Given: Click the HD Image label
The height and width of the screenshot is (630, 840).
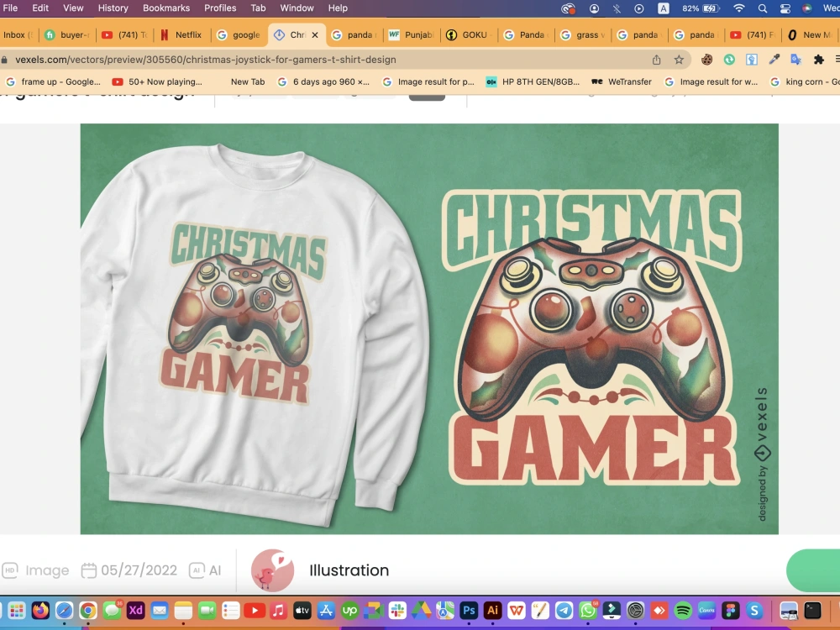Looking at the screenshot, I should (36, 570).
